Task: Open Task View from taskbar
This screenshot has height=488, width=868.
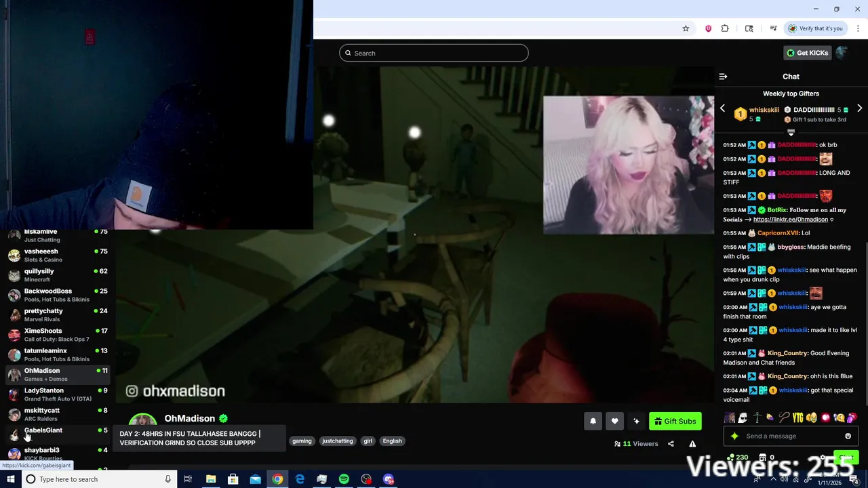Action: pos(188,479)
